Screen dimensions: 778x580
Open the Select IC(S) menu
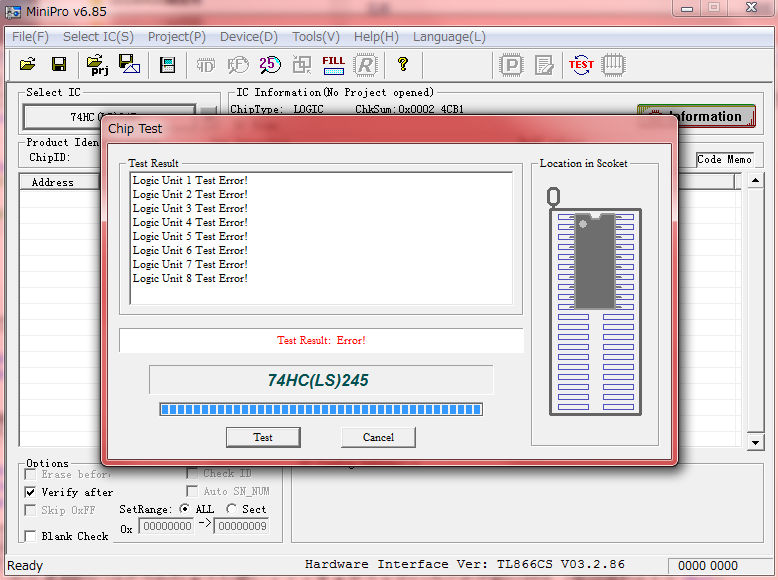point(98,37)
